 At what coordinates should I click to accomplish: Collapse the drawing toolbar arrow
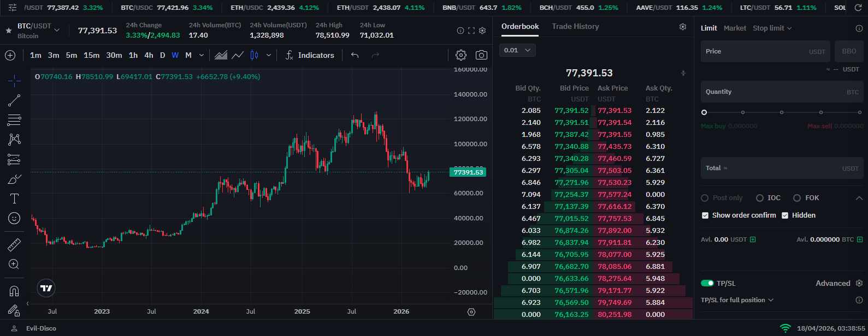(27, 304)
